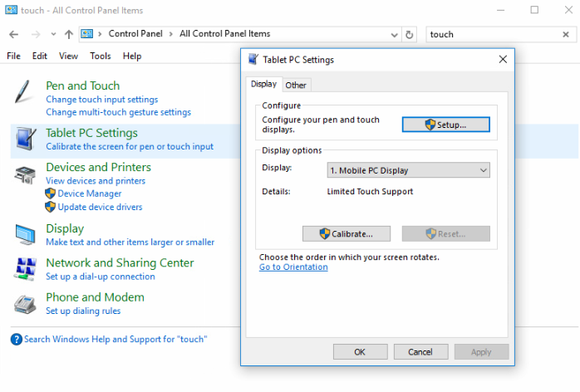The height and width of the screenshot is (392, 580).
Task: Click the Display monitor icon
Action: click(x=25, y=234)
